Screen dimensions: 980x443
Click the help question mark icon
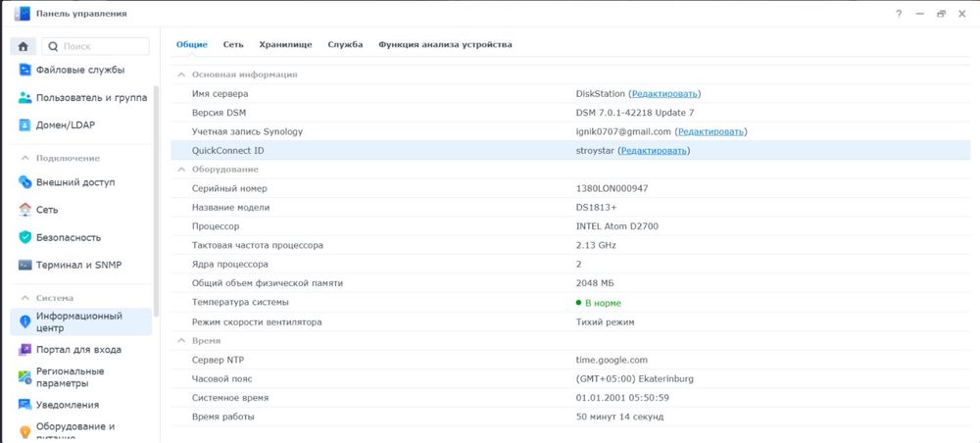899,14
